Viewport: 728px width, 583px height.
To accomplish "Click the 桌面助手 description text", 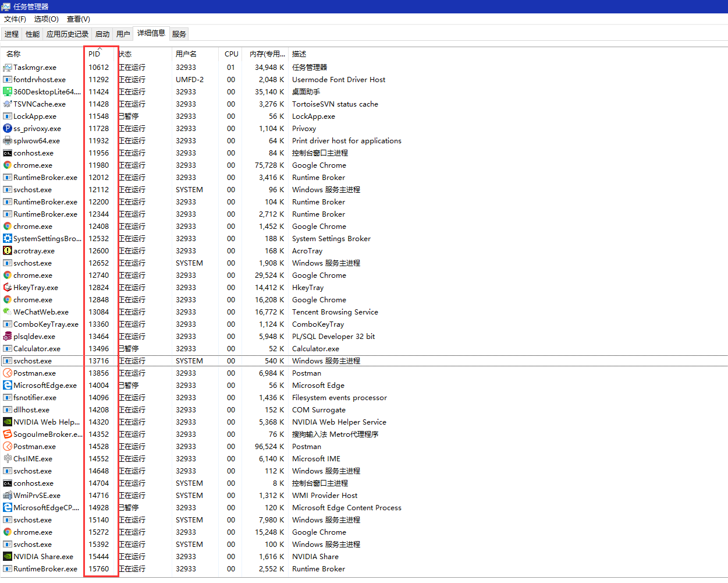I will tap(306, 92).
